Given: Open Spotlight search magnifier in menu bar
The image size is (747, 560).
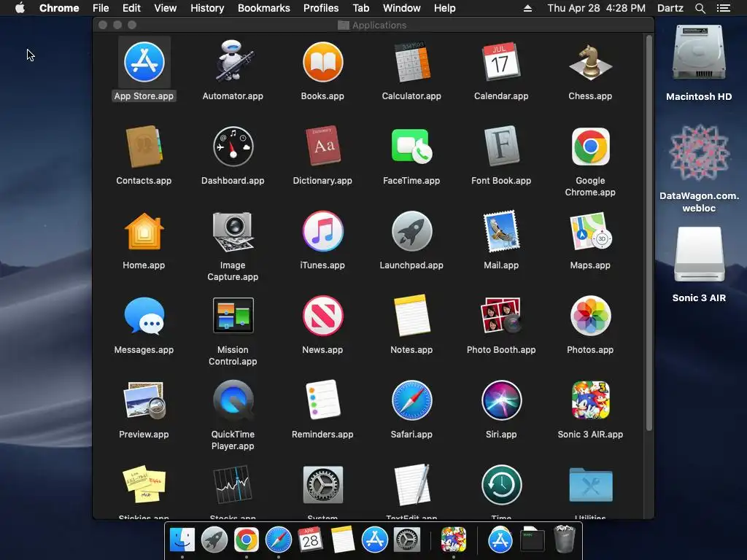Looking at the screenshot, I should pos(700,8).
